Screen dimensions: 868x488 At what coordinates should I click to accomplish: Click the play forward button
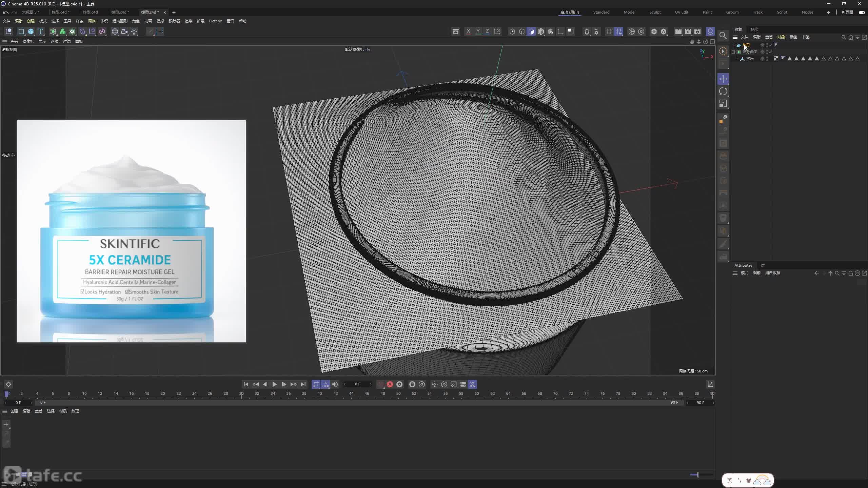click(x=274, y=384)
